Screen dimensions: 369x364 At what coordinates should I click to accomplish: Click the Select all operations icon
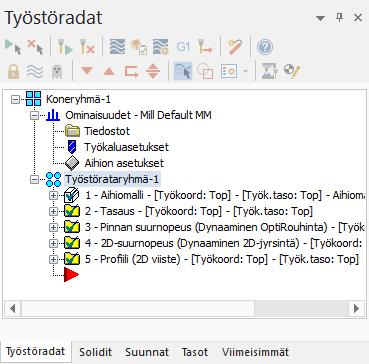(13, 47)
